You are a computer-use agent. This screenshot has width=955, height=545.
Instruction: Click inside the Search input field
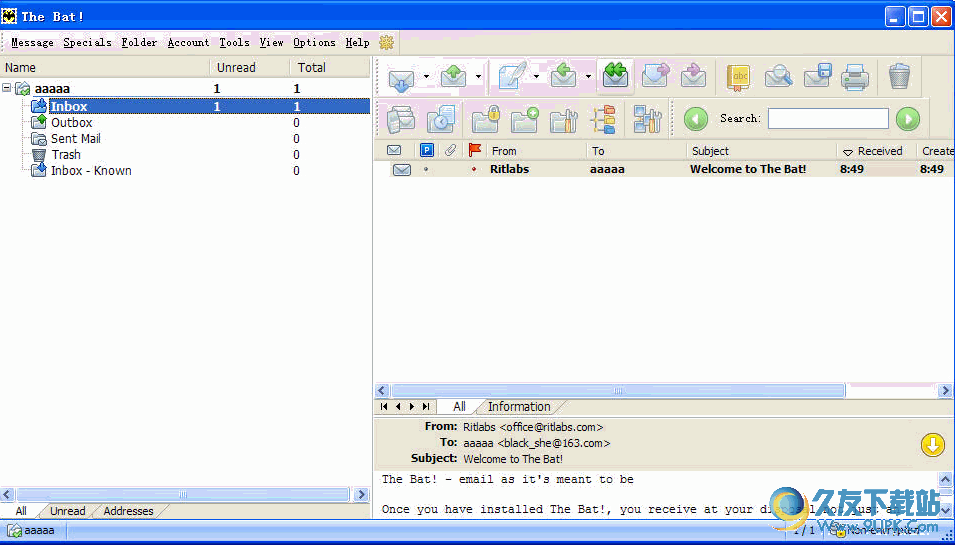tap(828, 118)
